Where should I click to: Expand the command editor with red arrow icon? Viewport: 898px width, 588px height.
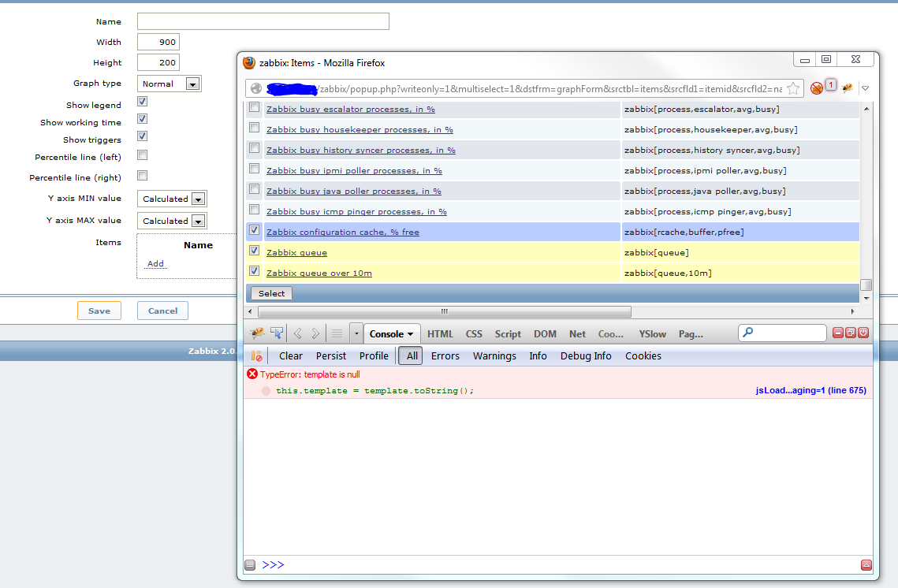866,565
